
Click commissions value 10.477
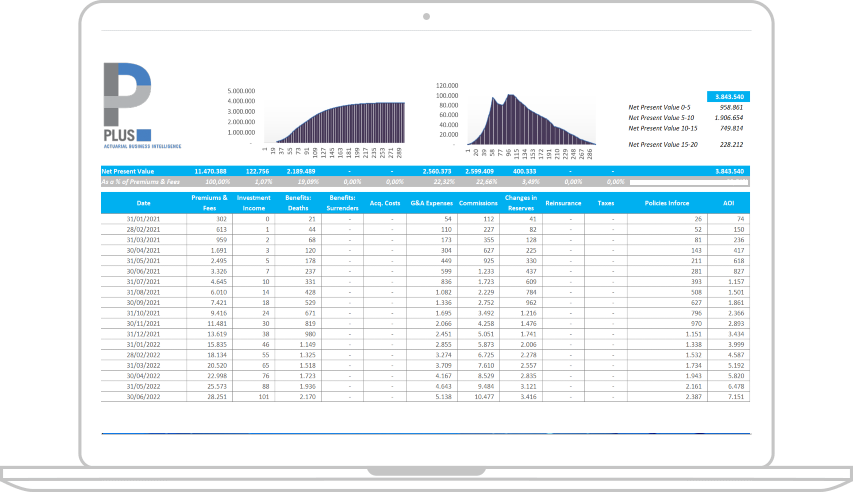coord(484,397)
